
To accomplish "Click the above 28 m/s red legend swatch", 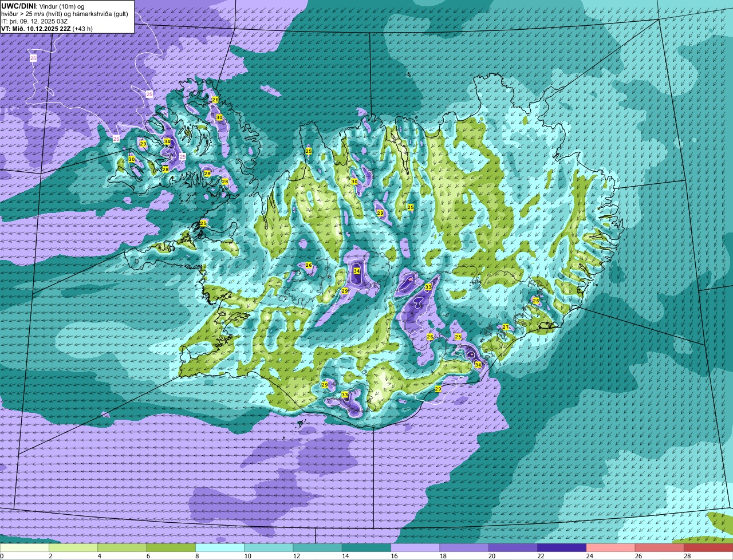I will [x=708, y=548].
